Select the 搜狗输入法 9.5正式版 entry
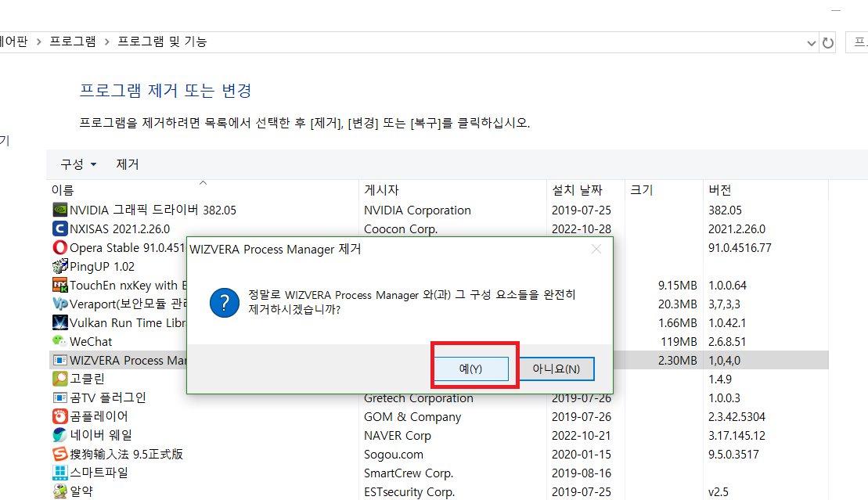Screen dimensions: 868x500 [x=126, y=454]
